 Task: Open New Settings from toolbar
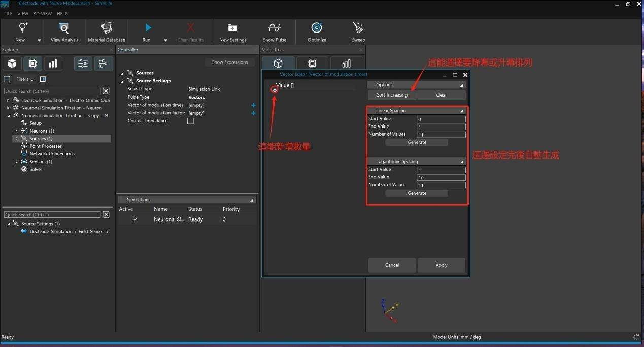point(232,28)
